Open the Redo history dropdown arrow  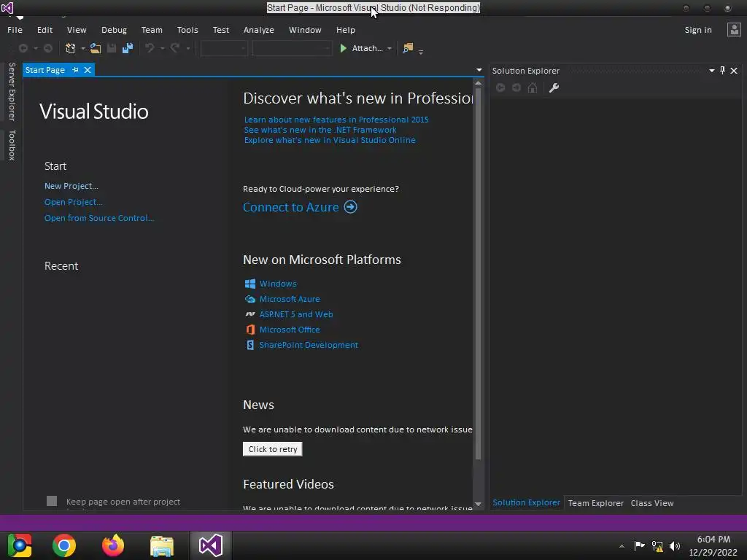[x=188, y=49]
